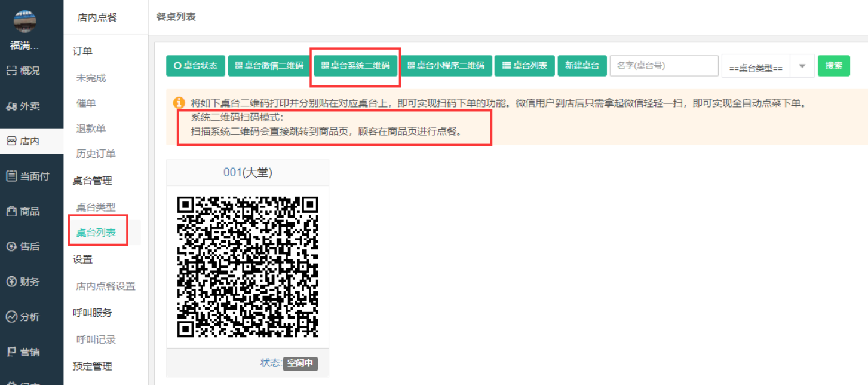Click the 预定管理 group heading
Screen dimensions: 868x385
[x=92, y=366]
